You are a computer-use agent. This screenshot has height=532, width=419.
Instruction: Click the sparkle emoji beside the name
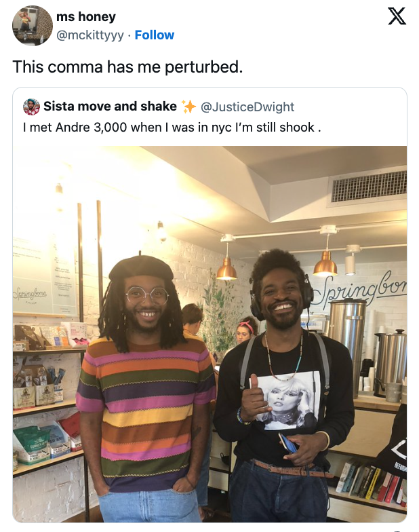tap(188, 107)
